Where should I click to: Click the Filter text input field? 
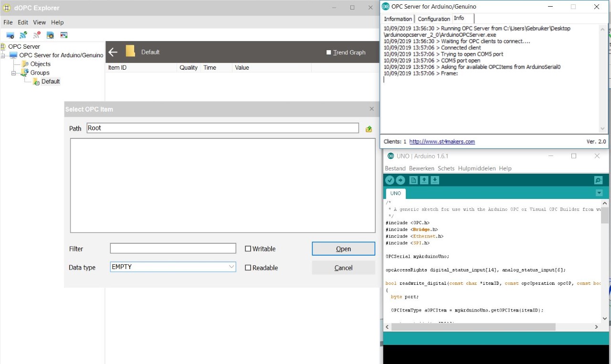[x=173, y=249]
